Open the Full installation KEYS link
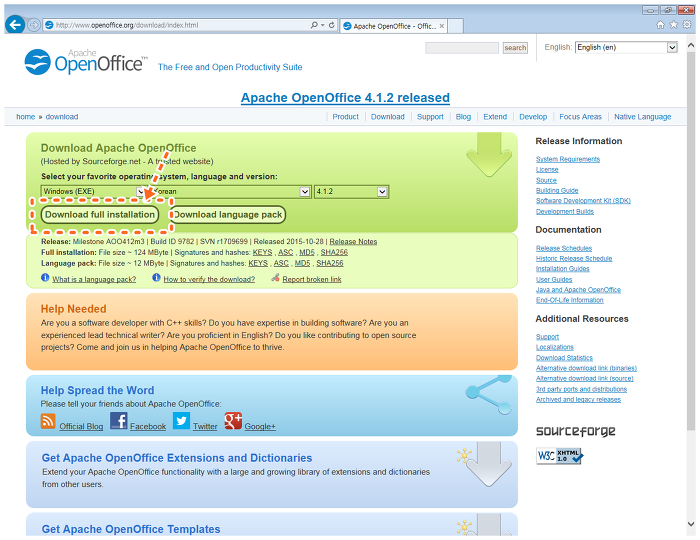Screen dimensions: 700x540 point(262,252)
